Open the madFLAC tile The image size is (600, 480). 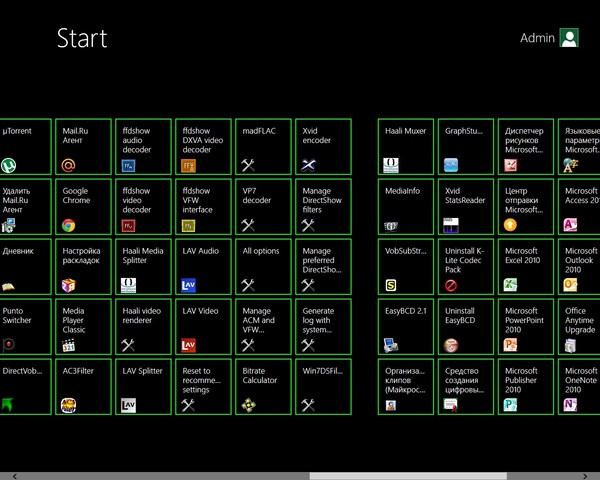[x=264, y=147]
